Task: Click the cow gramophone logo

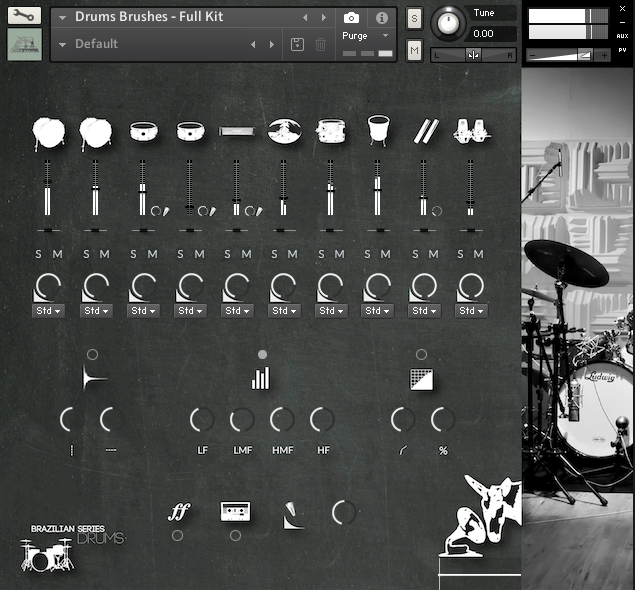Action: [x=480, y=515]
